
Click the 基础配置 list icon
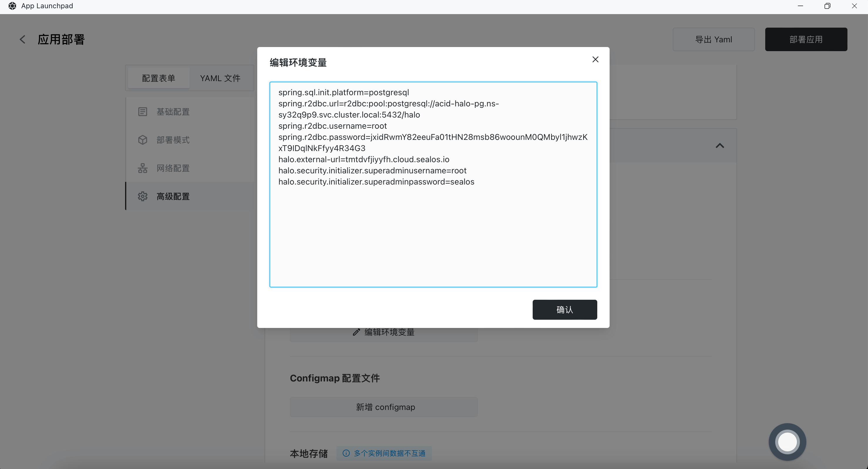click(142, 112)
